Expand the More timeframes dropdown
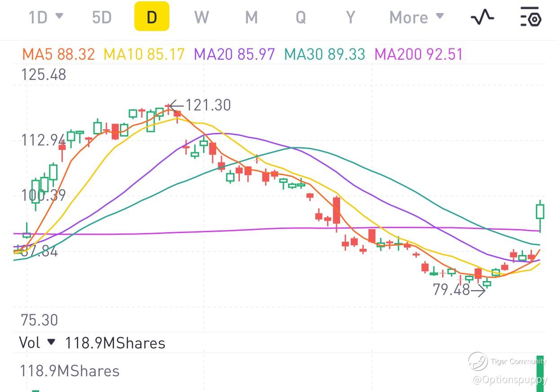Image resolution: width=558 pixels, height=392 pixels. 416,18
